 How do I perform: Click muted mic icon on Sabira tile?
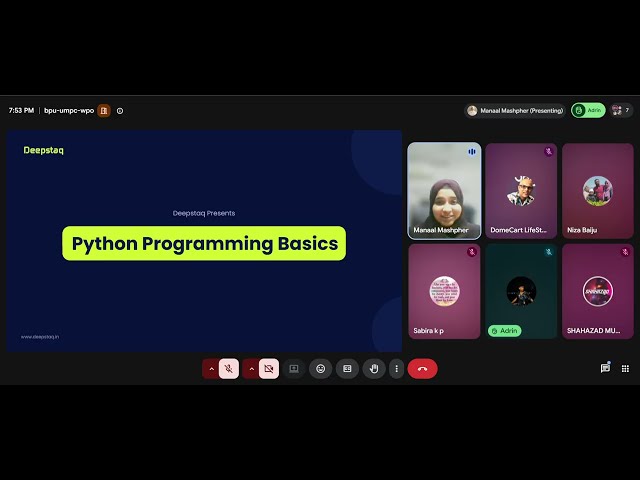coord(472,252)
